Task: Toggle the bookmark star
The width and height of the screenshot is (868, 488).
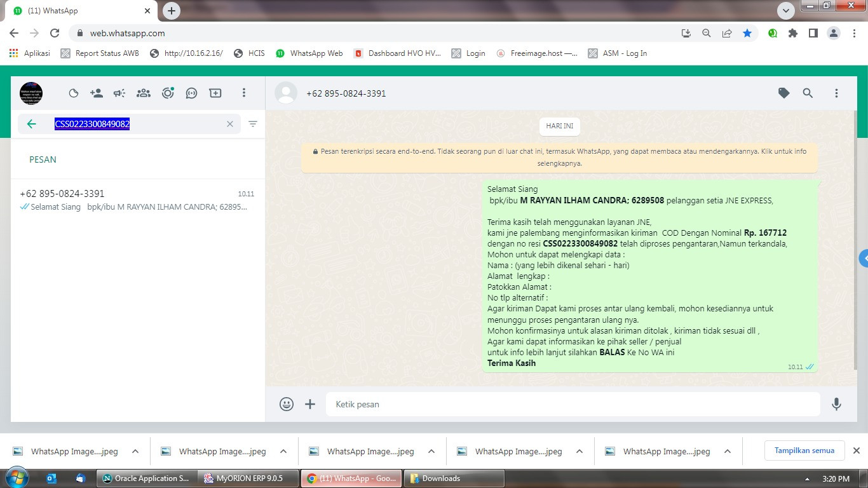Action: click(747, 33)
